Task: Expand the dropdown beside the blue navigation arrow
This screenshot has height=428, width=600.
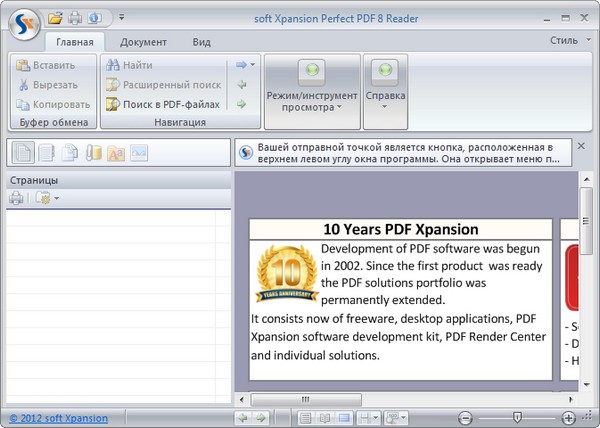Action: [253, 65]
